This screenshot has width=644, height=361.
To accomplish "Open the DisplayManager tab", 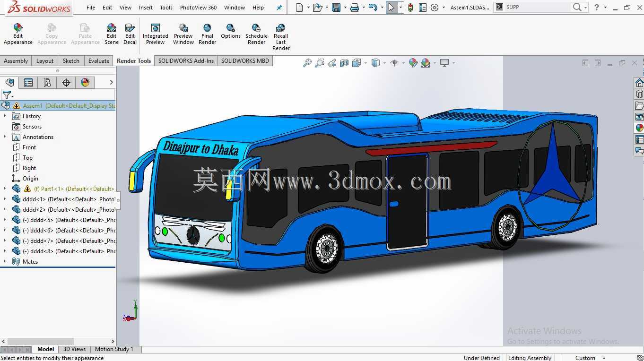I will click(85, 83).
